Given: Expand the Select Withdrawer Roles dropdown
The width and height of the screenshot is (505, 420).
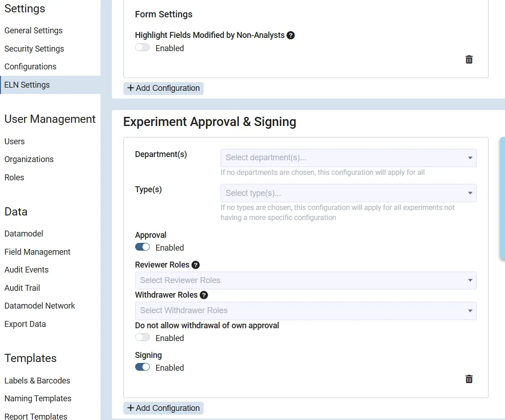Looking at the screenshot, I should [x=305, y=310].
